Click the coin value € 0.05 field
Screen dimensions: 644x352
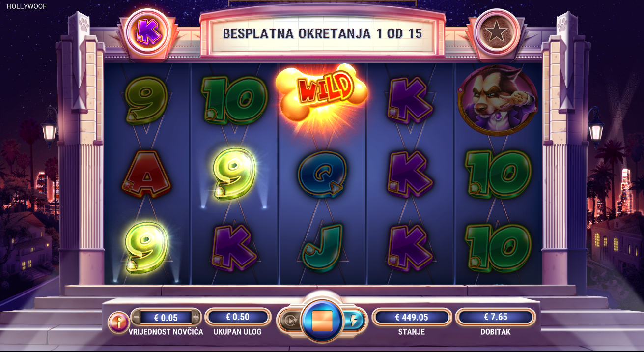tap(166, 317)
